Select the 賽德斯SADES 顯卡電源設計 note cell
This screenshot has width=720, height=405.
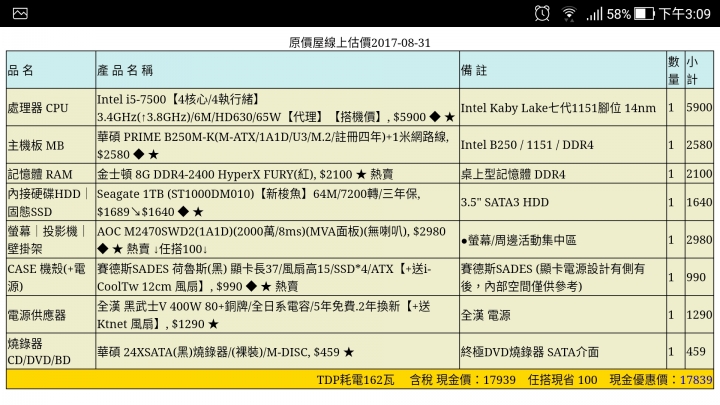coord(563,277)
